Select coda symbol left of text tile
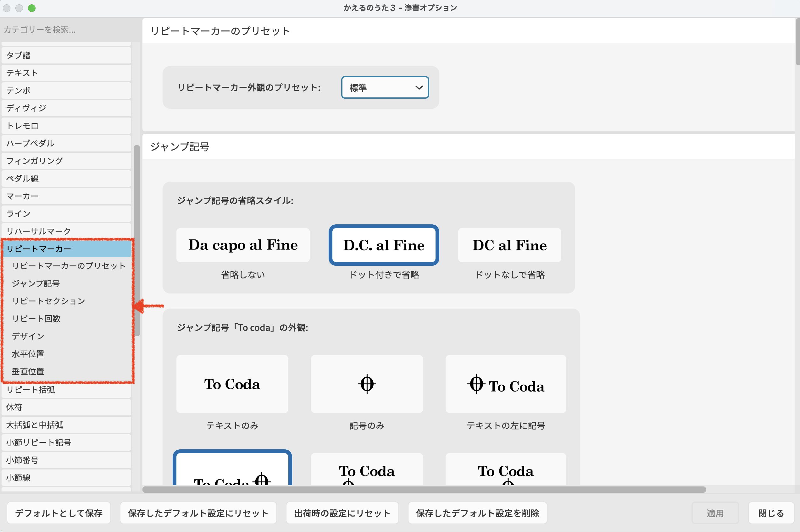Screen dimensions: 800x532 click(x=506, y=384)
